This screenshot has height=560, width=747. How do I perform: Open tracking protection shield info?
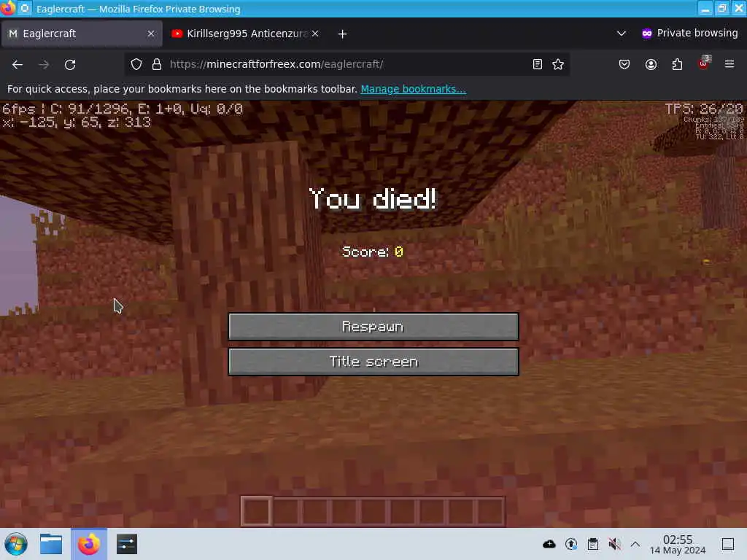pyautogui.click(x=136, y=64)
